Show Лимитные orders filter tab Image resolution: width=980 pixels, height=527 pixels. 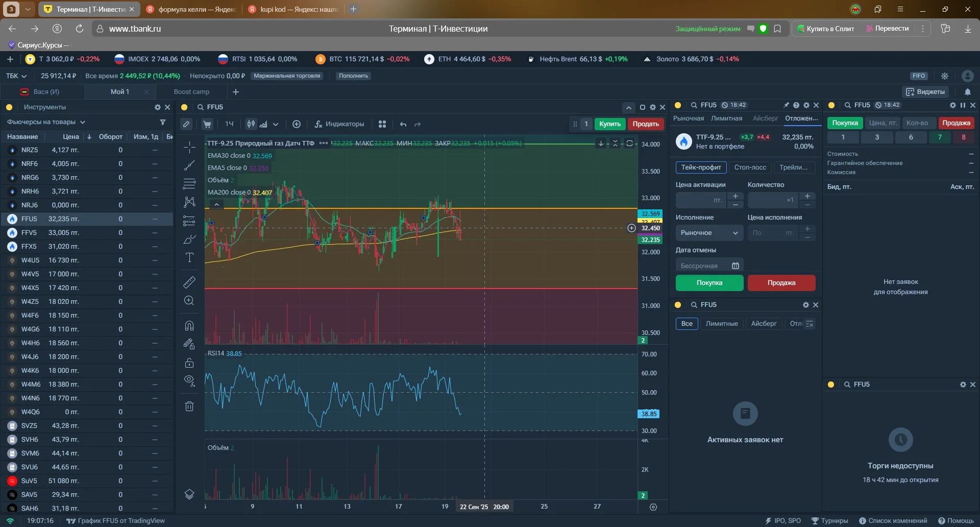click(722, 324)
